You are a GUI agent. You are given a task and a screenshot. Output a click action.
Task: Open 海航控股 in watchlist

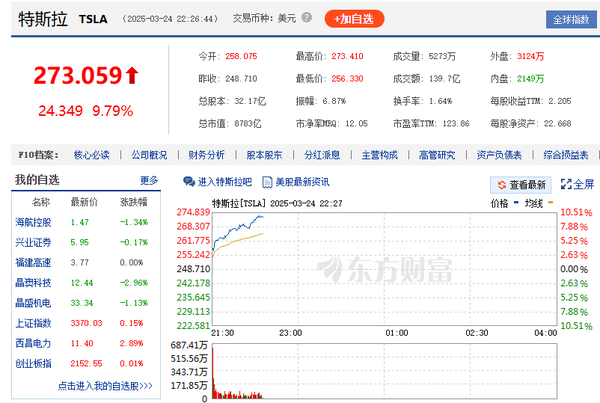pos(33,222)
